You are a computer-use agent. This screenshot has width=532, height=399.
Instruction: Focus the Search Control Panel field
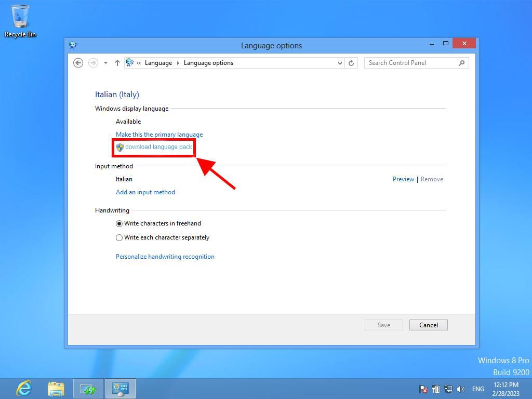coord(416,63)
